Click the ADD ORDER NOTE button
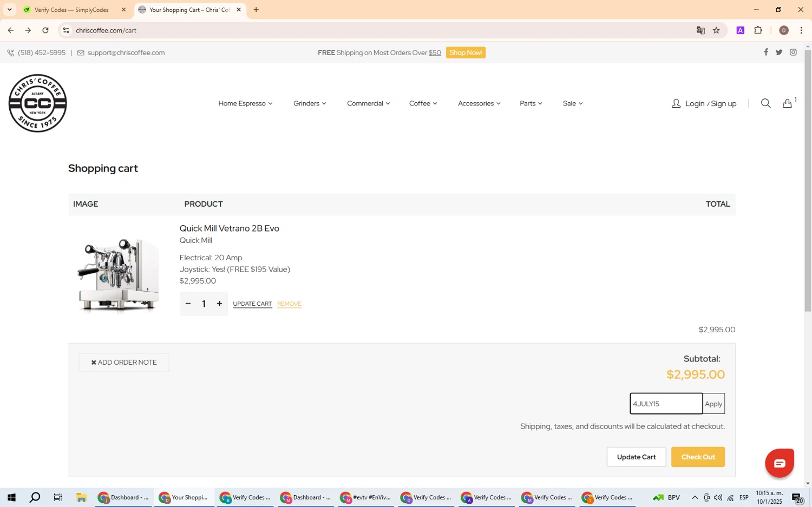The height and width of the screenshot is (507, 812). 124,362
